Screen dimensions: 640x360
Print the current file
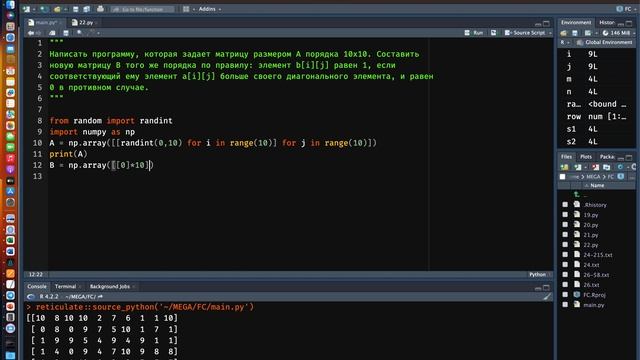(100, 9)
